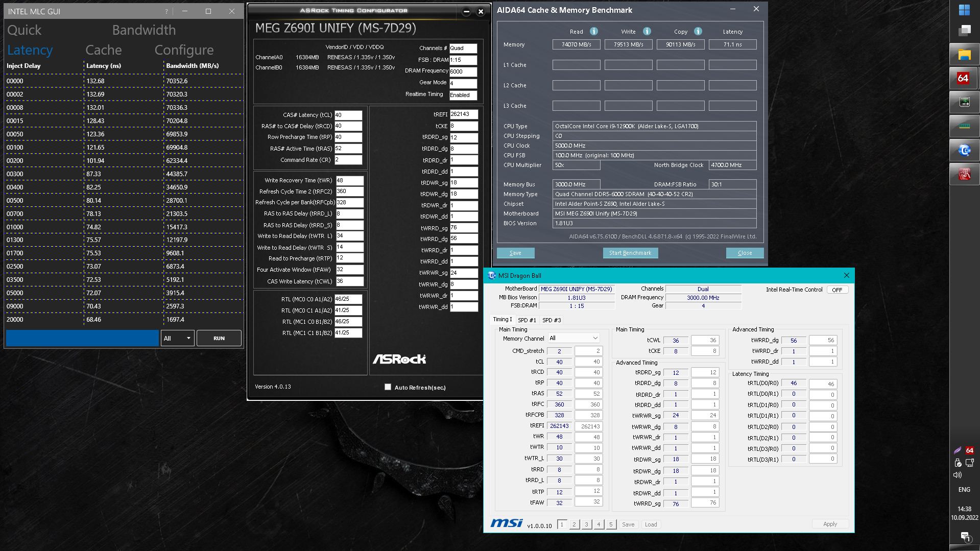The image size is (980, 551).
Task: Select profile 4 button in Dragon Ball
Action: (x=599, y=524)
